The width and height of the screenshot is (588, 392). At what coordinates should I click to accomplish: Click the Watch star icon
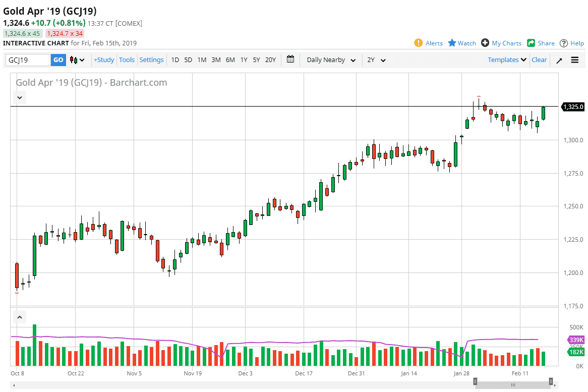452,43
